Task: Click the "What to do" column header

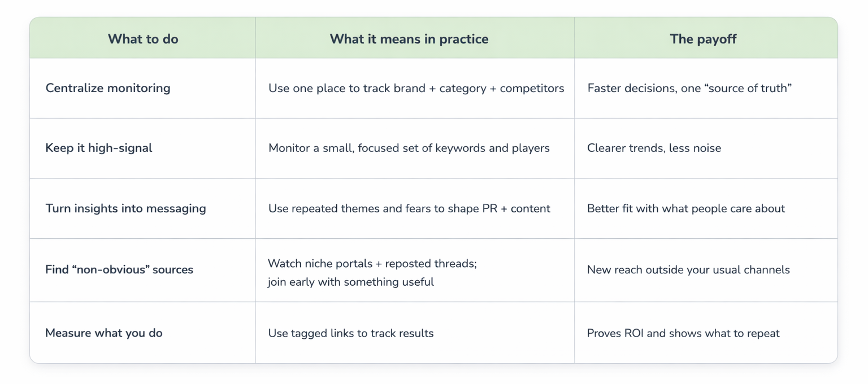Action: pyautogui.click(x=143, y=39)
